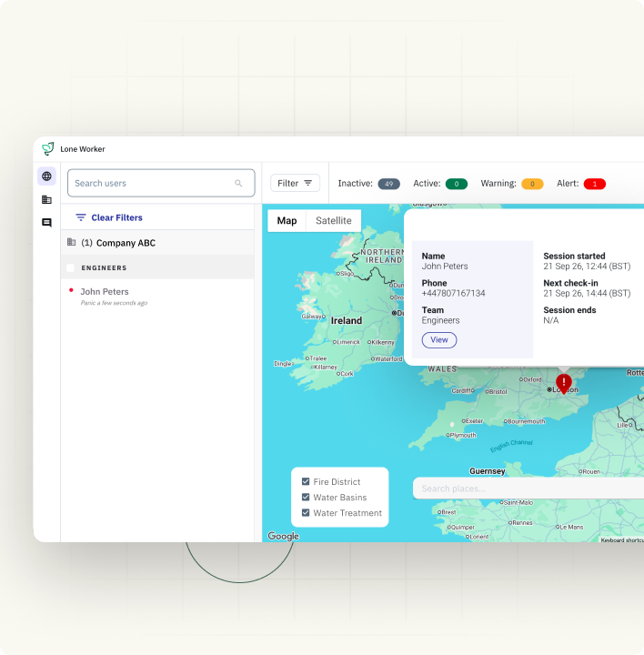644x655 pixels.
Task: Click the Lone Worker bird logo
Action: 48,148
